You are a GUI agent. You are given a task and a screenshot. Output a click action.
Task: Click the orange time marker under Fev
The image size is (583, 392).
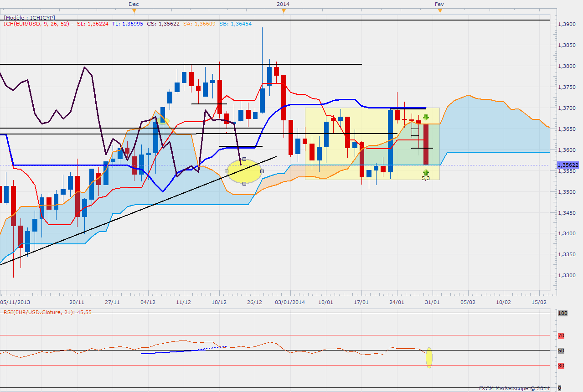coord(440,10)
